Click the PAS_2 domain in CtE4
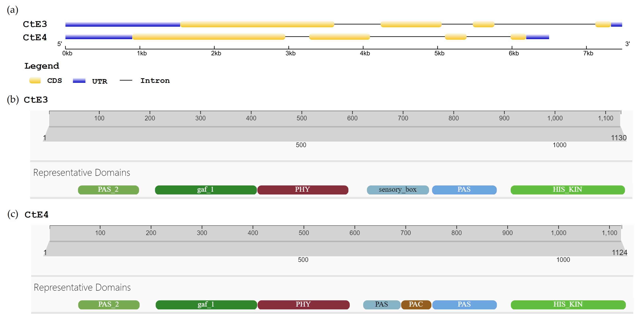The image size is (644, 314). tap(109, 305)
